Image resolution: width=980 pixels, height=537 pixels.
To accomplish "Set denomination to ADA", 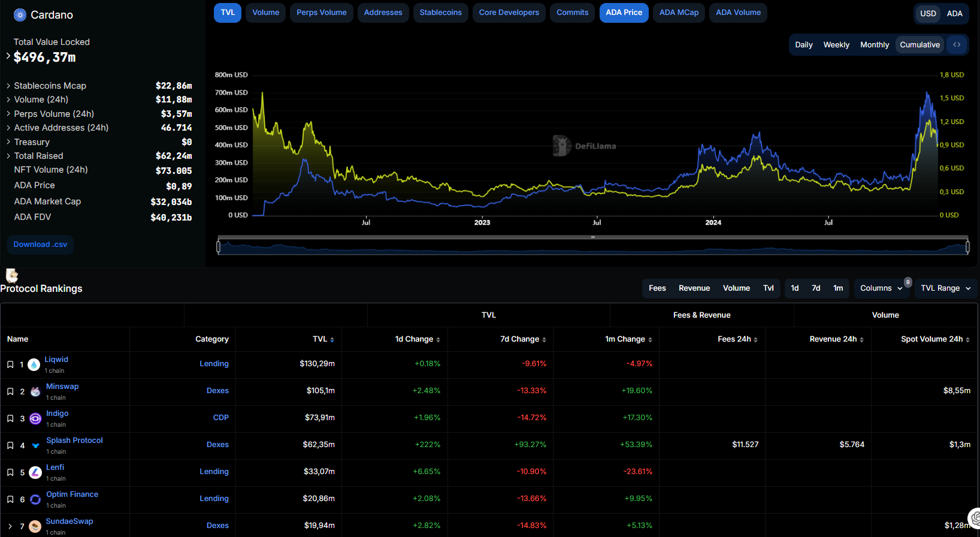I will click(x=955, y=14).
